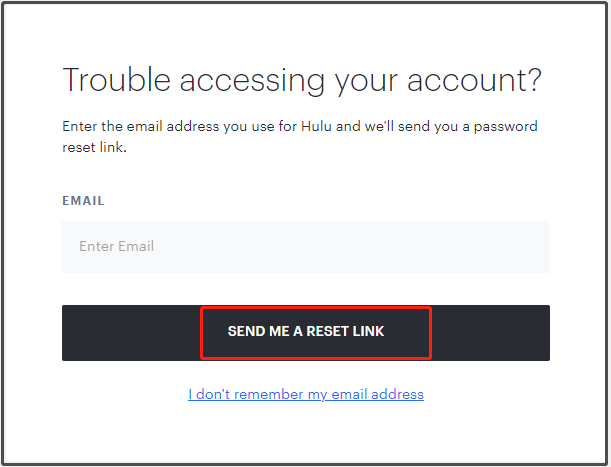The height and width of the screenshot is (467, 611).
Task: Click the SEND ME A RESET LINK button
Action: [306, 333]
